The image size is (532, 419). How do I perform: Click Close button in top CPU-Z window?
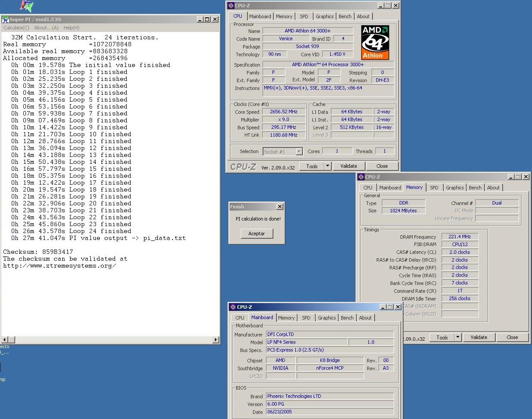click(382, 166)
